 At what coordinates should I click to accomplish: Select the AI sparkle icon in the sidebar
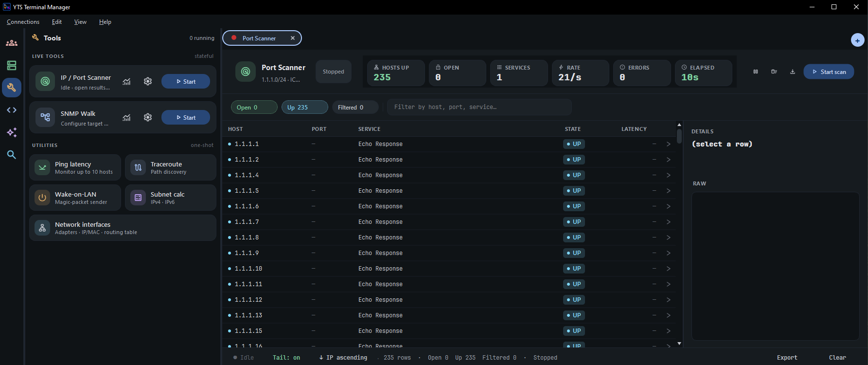pos(12,132)
